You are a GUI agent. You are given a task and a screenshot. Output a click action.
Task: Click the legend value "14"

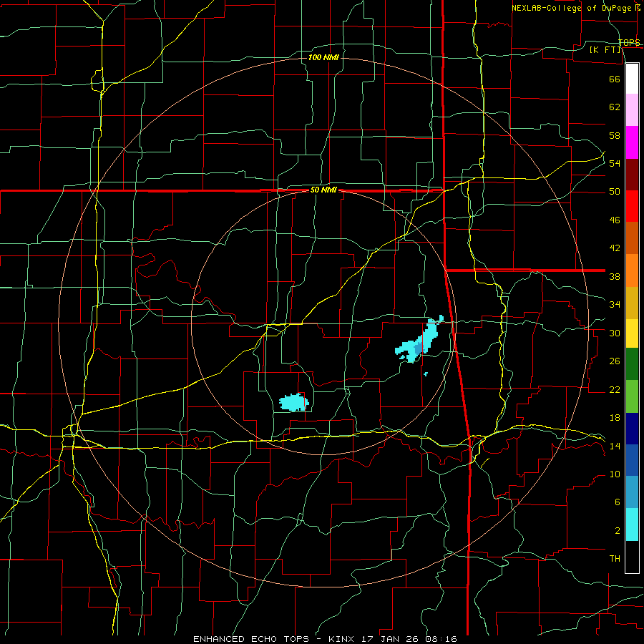pyautogui.click(x=615, y=446)
